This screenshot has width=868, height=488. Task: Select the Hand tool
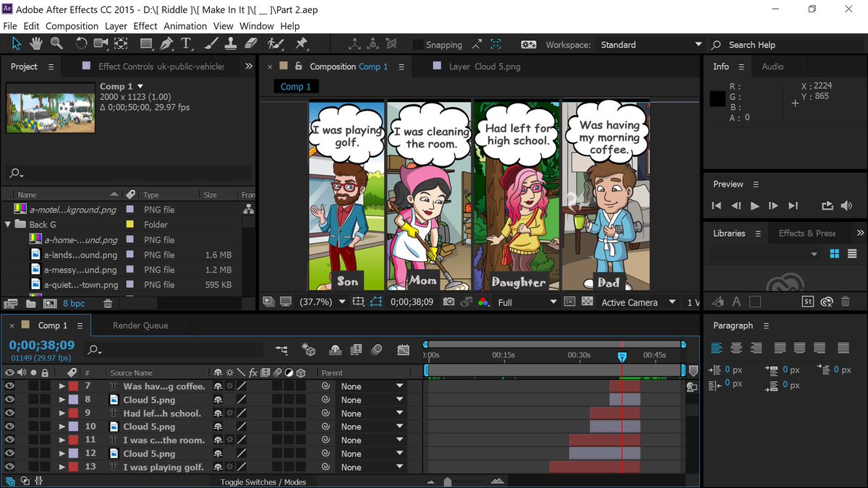coord(35,44)
